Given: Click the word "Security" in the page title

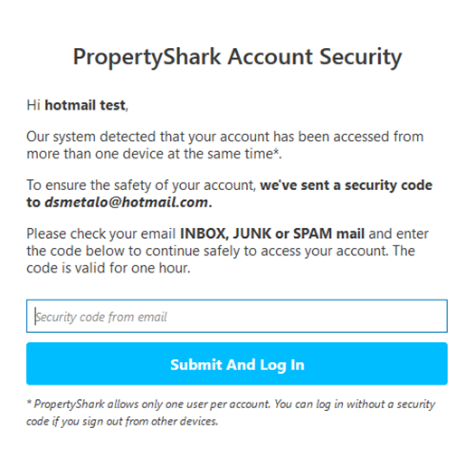Looking at the screenshot, I should 361,57.
